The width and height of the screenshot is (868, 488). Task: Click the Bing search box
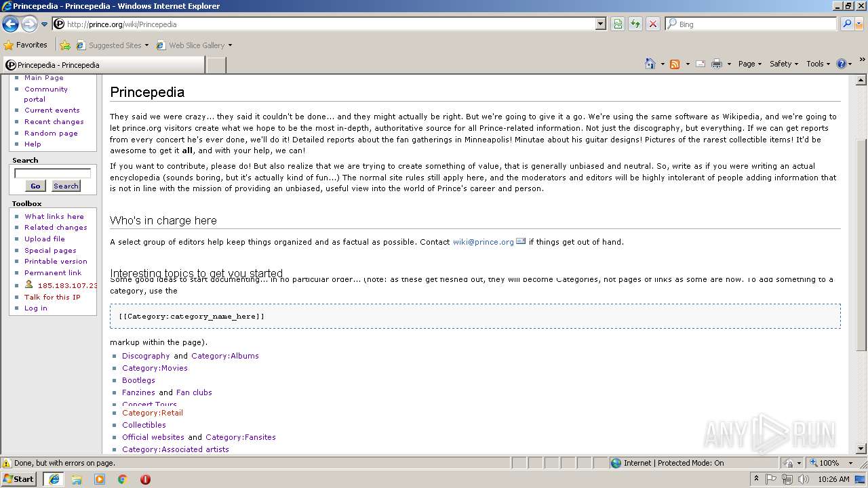click(751, 24)
